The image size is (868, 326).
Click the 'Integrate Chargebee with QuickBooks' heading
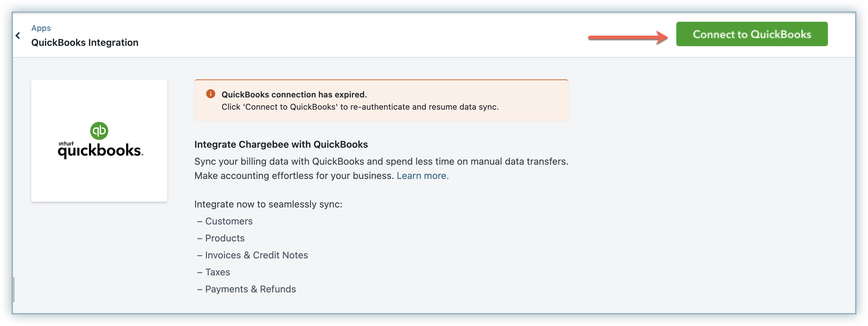(281, 145)
